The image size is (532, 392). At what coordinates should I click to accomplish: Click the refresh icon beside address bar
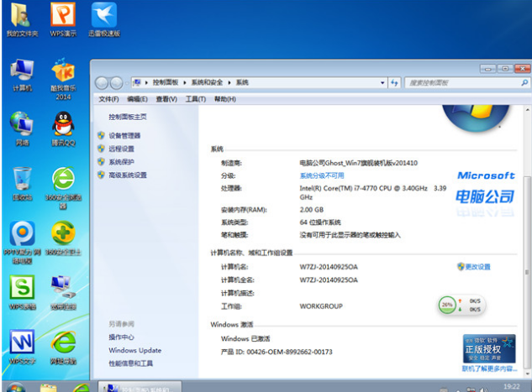(x=394, y=82)
